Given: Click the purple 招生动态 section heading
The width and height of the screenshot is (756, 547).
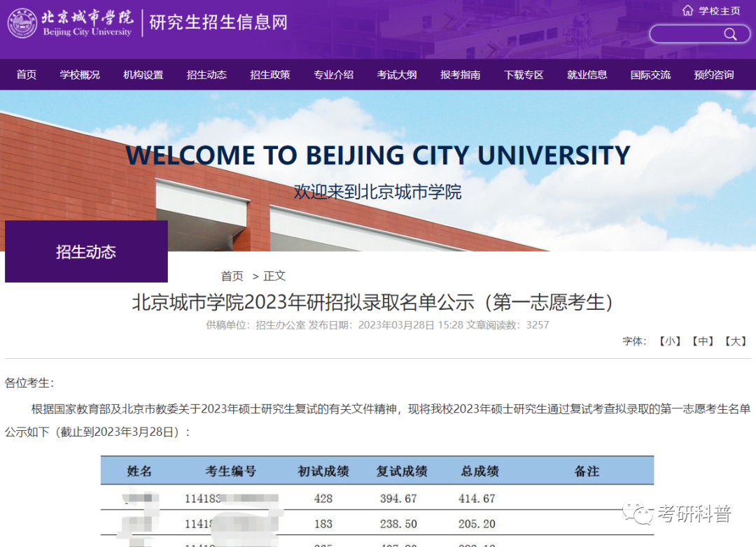Looking at the screenshot, I should pyautogui.click(x=86, y=252).
